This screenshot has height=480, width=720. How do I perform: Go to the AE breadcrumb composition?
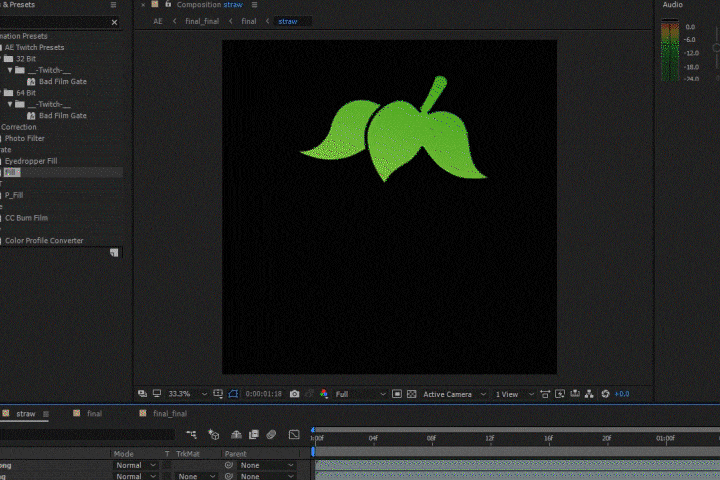pos(158,21)
